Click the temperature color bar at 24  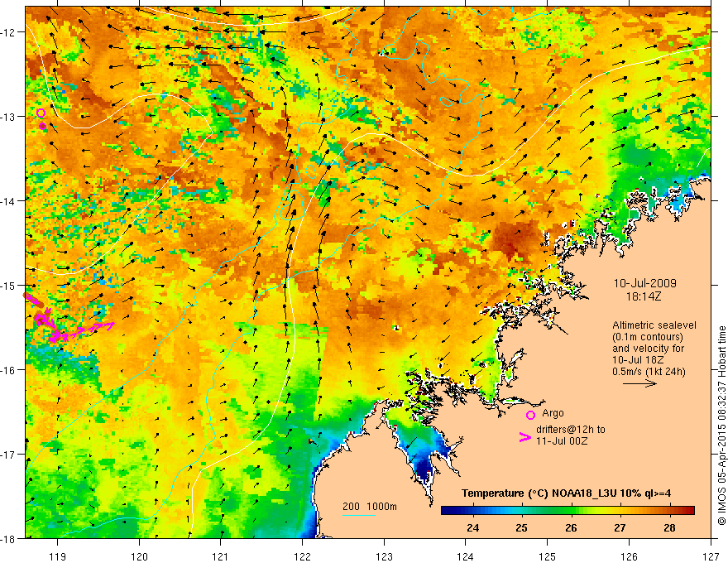click(473, 511)
